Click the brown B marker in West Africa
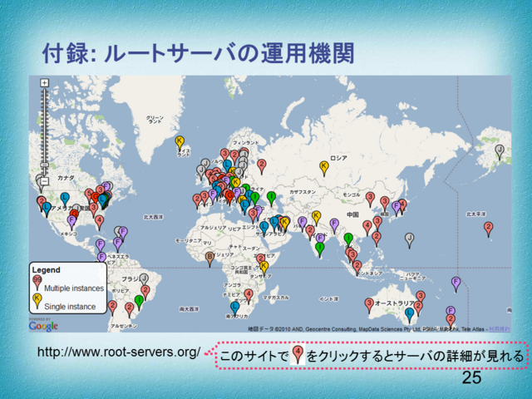Viewport: 532px width, 399px height. (x=209, y=257)
